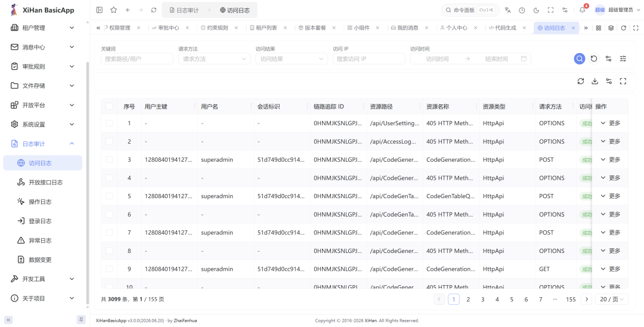Check the checkbox for row 7

(x=109, y=233)
